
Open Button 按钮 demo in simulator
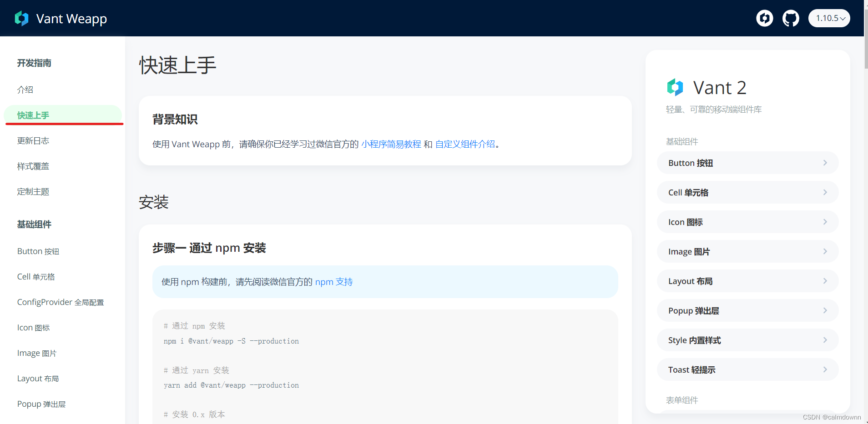[x=747, y=163]
